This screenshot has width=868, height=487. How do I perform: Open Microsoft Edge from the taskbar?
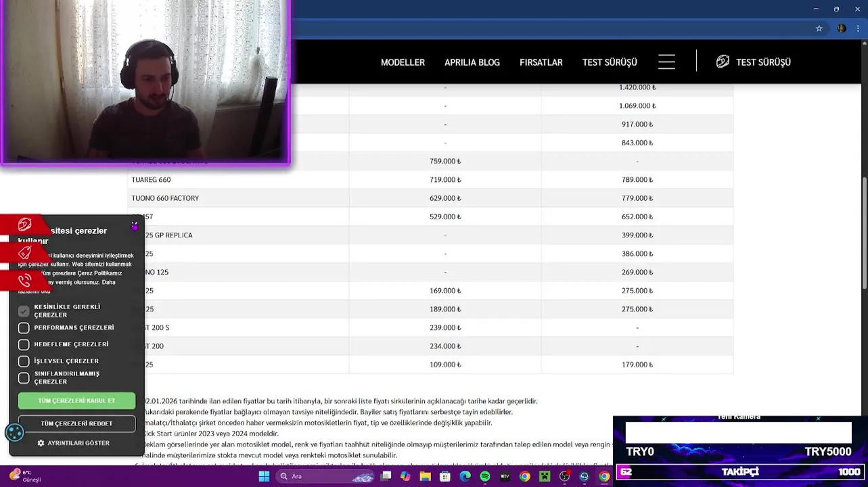pyautogui.click(x=465, y=476)
